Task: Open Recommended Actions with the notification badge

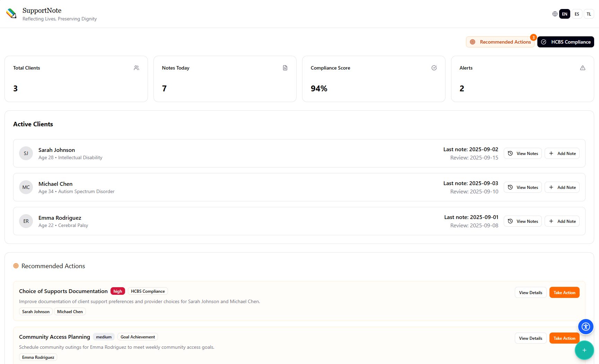Action: click(x=500, y=42)
